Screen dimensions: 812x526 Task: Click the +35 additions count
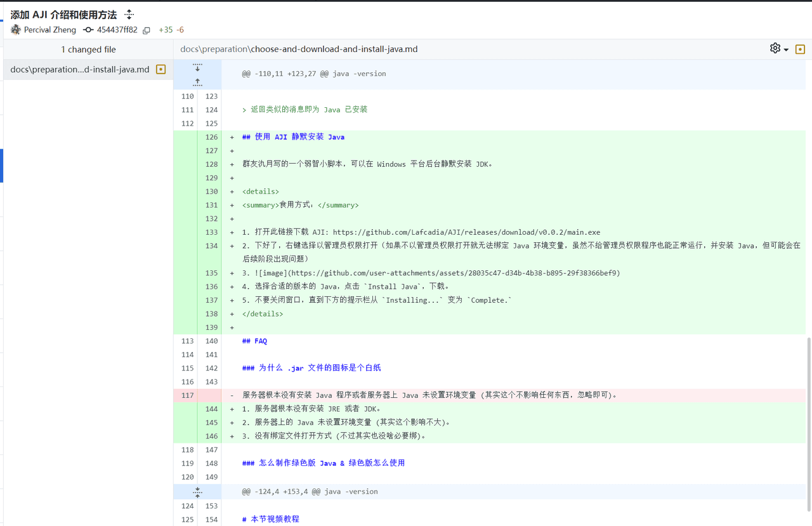coord(165,30)
